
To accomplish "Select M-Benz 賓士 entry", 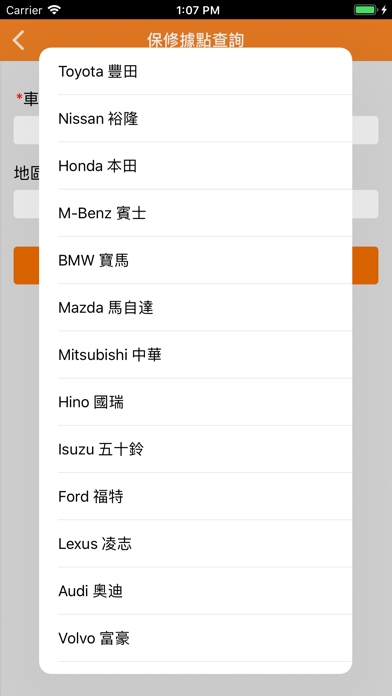I will (195, 213).
